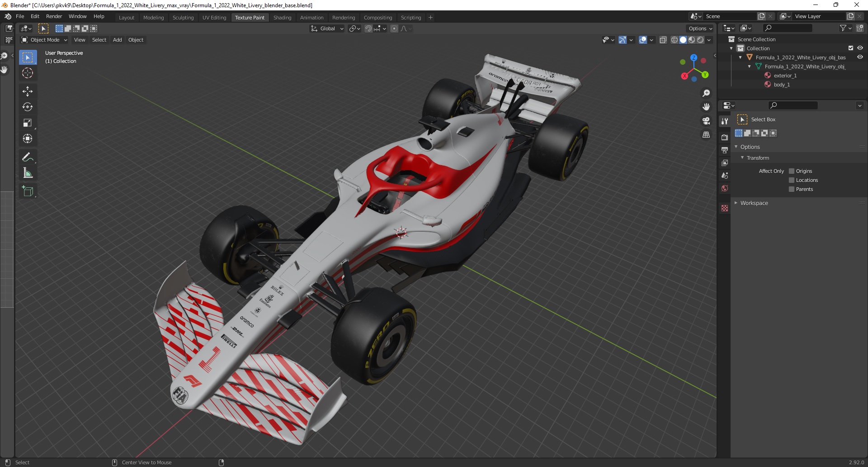Switch to Wireframe viewport shading
868x467 pixels.
point(675,40)
